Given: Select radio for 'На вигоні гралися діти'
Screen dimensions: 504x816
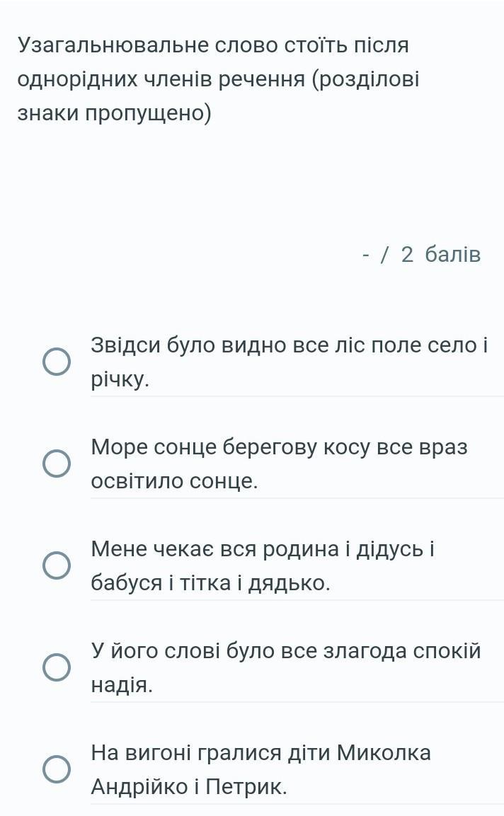Looking at the screenshot, I should click(57, 769).
